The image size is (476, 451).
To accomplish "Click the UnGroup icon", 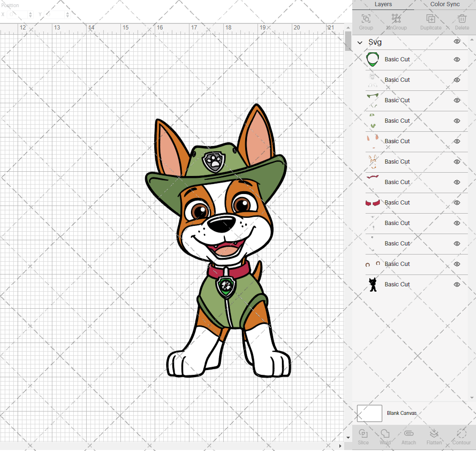I will pos(396,19).
